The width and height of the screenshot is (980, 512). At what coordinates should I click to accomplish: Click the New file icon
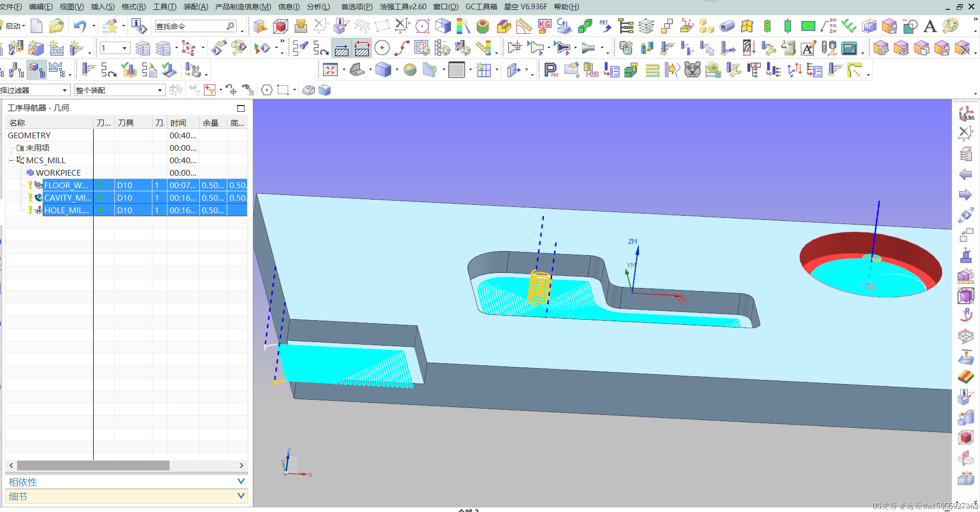tap(36, 26)
